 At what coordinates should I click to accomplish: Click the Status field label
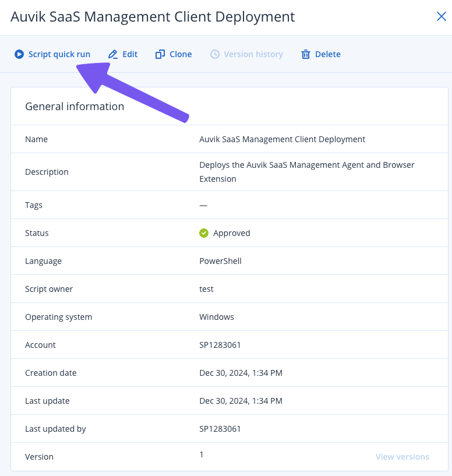click(x=37, y=233)
